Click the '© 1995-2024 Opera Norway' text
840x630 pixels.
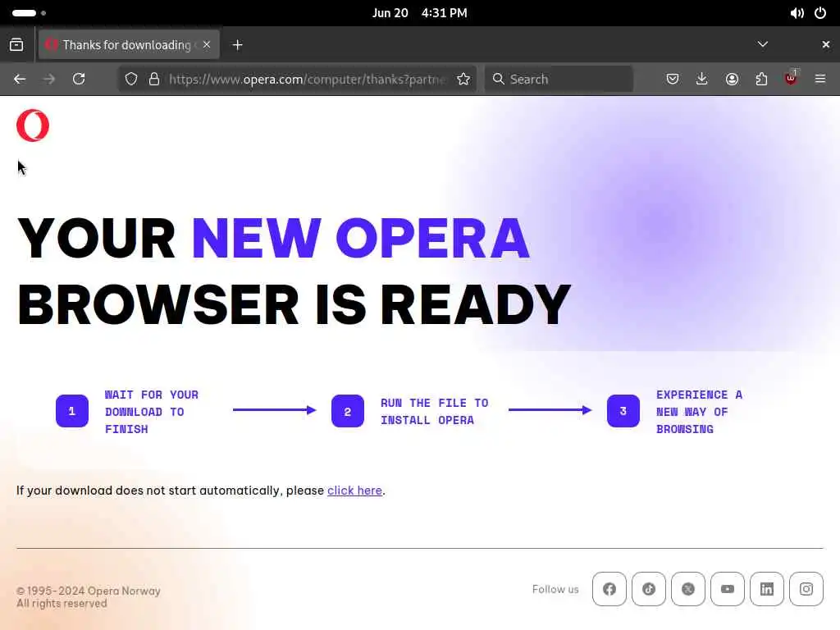click(x=89, y=591)
